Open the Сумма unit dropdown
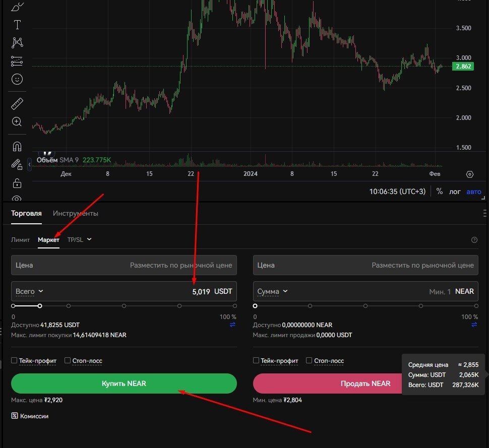The height and width of the screenshot is (448, 489). [x=272, y=291]
